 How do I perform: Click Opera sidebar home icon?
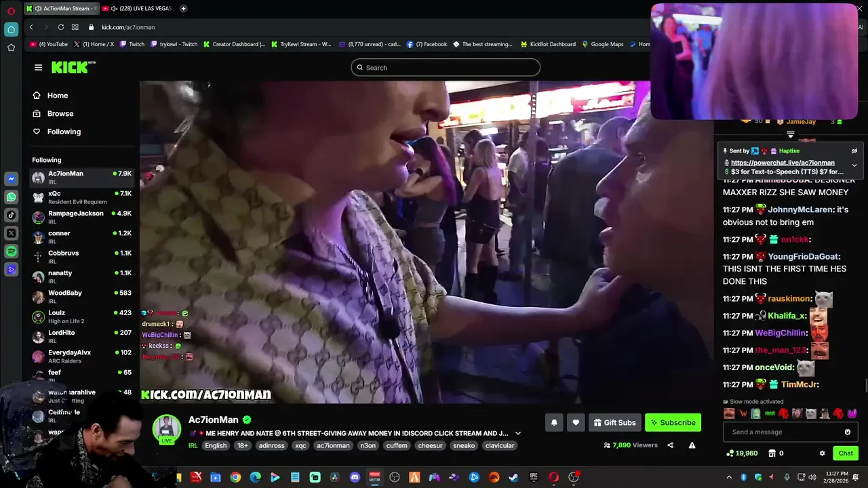(11, 29)
